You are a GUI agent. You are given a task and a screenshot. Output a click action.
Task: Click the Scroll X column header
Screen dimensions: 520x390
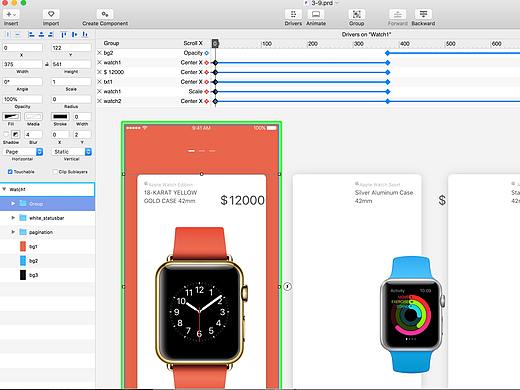pyautogui.click(x=193, y=43)
